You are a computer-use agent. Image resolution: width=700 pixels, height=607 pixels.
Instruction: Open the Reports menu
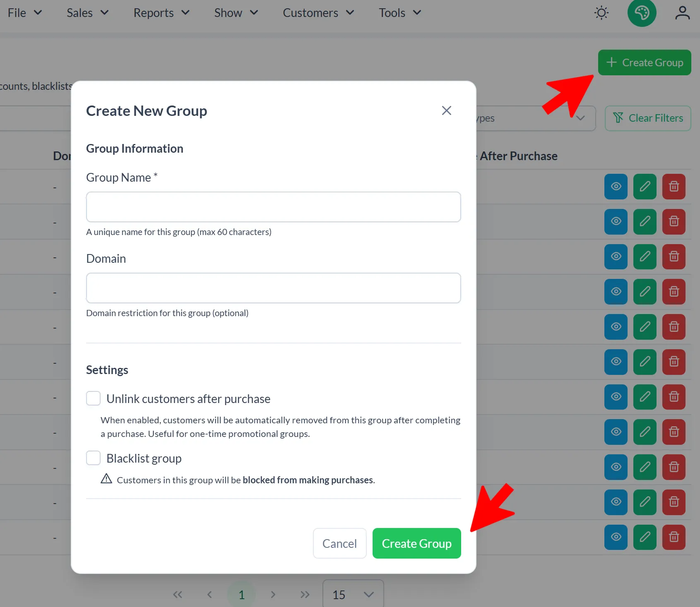(x=161, y=13)
